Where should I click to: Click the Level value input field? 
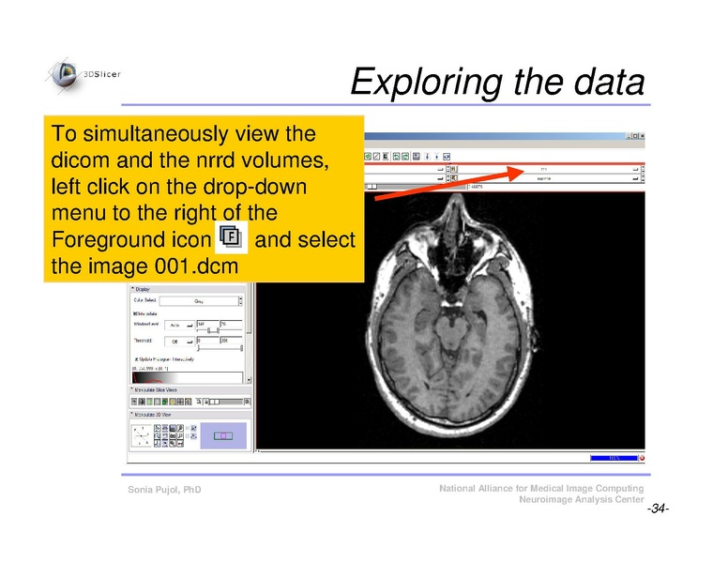pyautogui.click(x=231, y=324)
